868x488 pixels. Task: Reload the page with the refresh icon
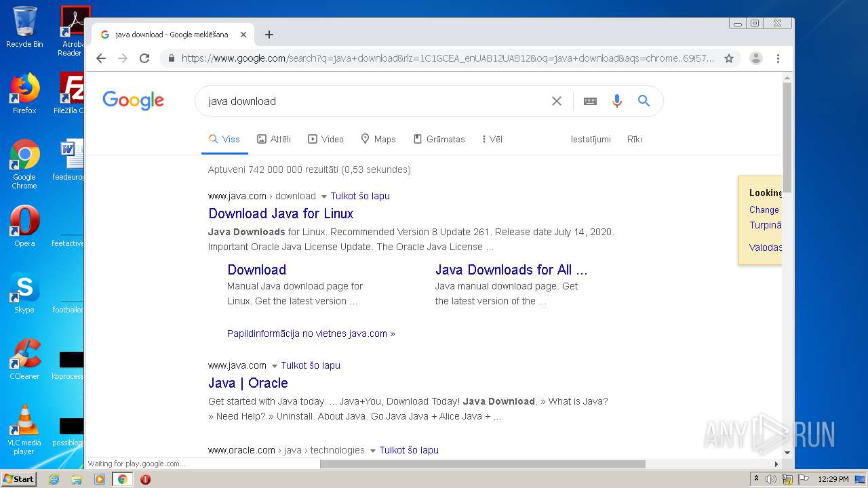(x=144, y=58)
